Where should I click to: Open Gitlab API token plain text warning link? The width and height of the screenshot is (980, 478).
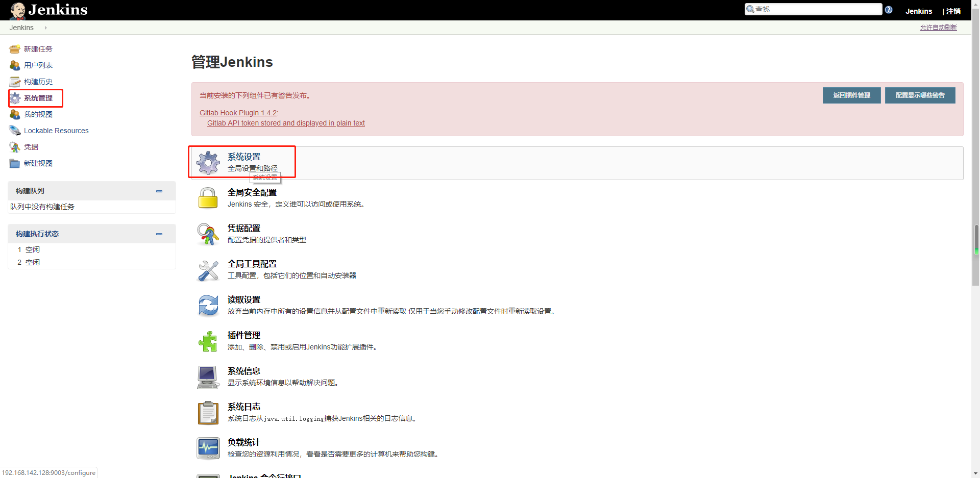click(x=286, y=123)
